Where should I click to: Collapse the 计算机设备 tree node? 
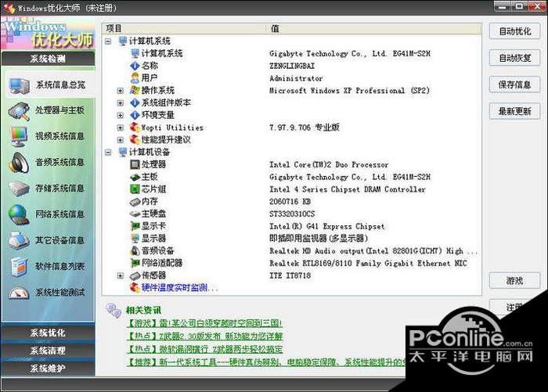[108, 153]
